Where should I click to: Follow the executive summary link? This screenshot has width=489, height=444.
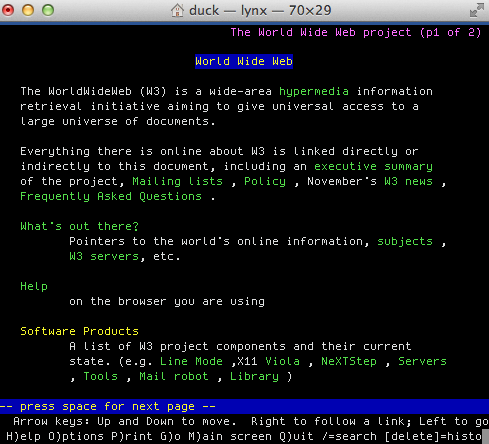pos(373,166)
